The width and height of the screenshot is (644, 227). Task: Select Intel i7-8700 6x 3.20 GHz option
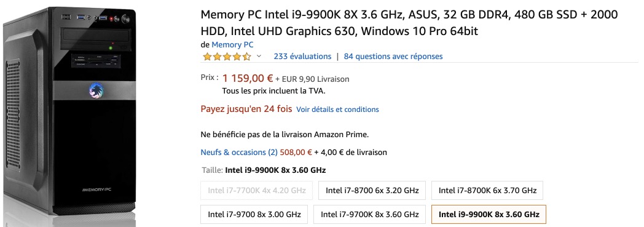pos(372,191)
